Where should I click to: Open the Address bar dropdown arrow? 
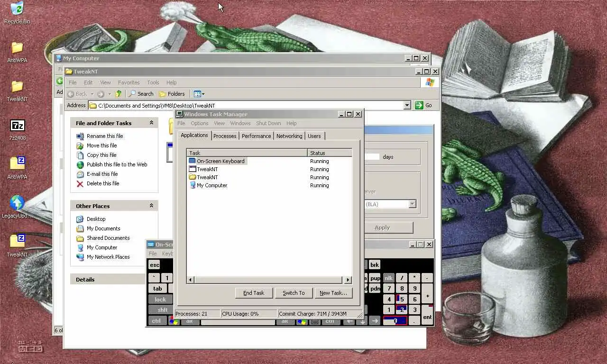(x=407, y=105)
